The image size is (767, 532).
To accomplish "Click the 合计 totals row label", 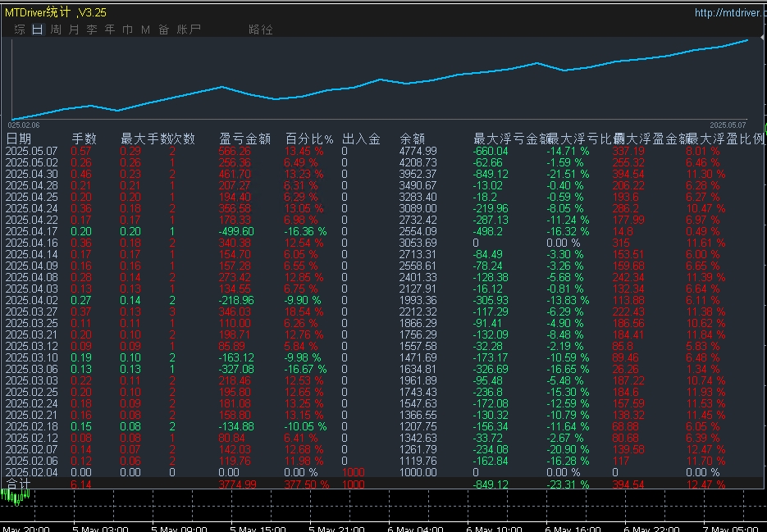I will 18,484.
